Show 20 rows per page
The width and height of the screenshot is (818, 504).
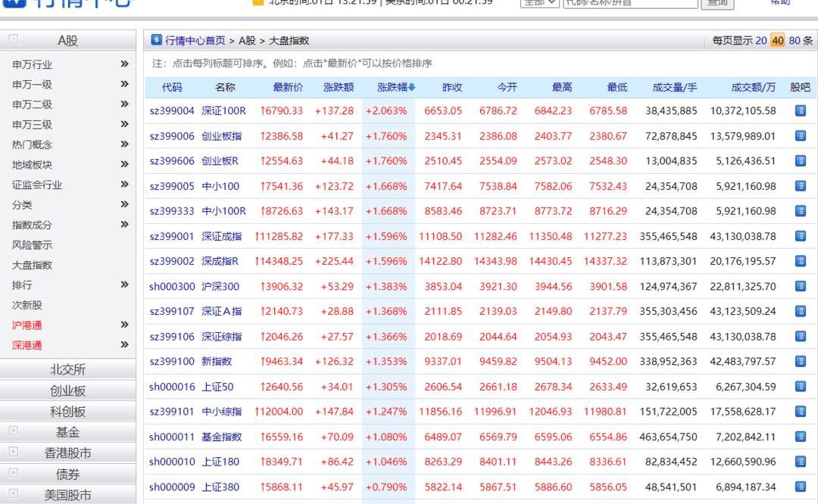click(x=761, y=40)
